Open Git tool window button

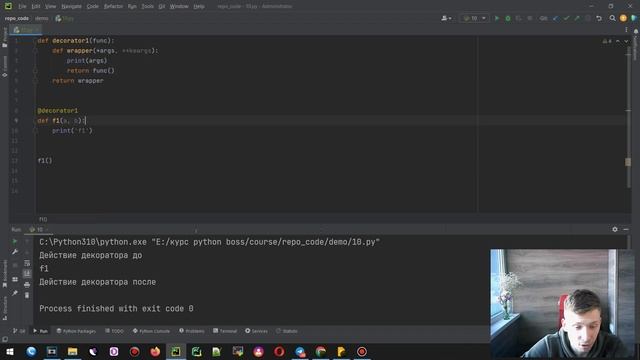19,331
